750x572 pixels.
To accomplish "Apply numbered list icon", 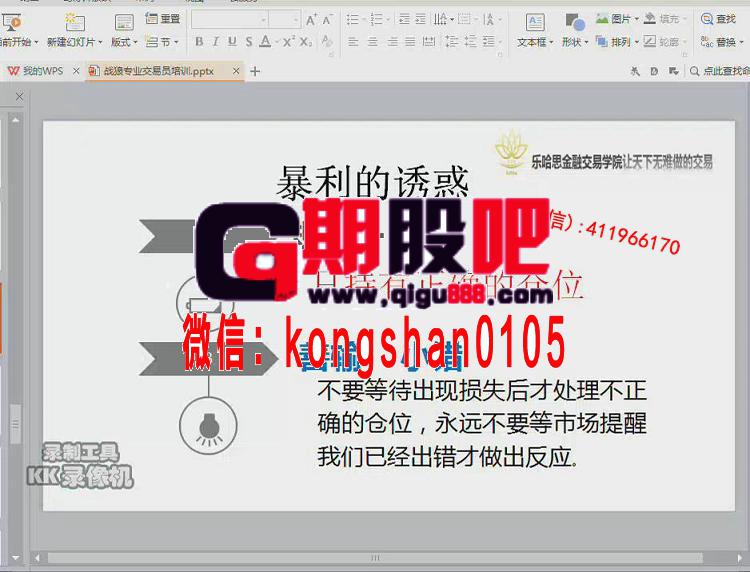I will pyautogui.click(x=377, y=20).
